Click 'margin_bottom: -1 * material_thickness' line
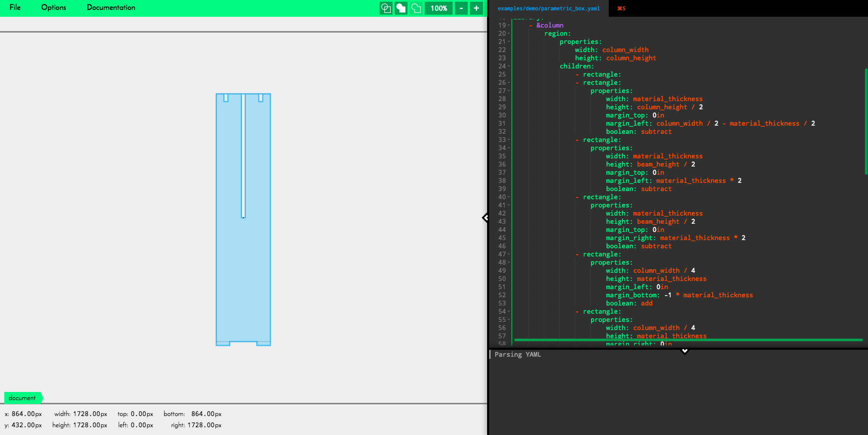The height and width of the screenshot is (435, 868). click(679, 295)
